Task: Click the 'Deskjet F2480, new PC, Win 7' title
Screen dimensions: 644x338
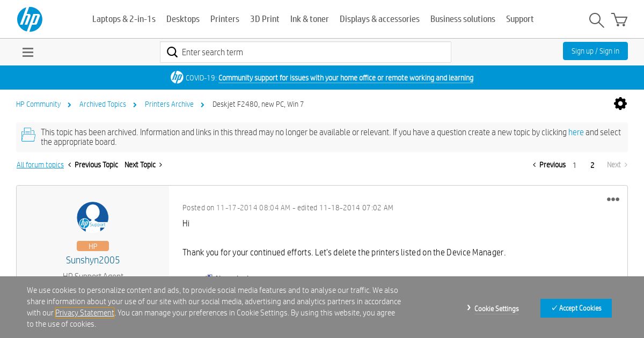Action: (x=258, y=104)
